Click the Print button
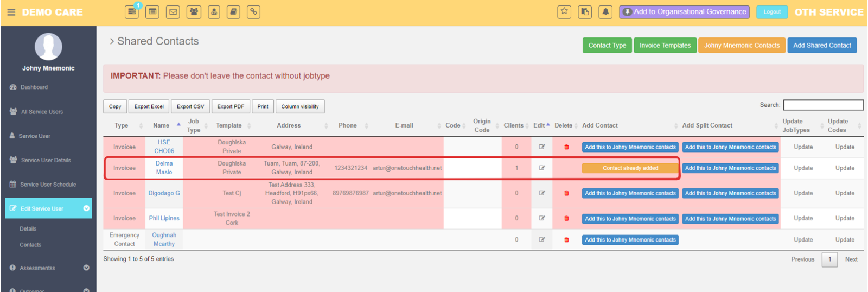Viewport: 868px width, 292px height. (x=263, y=106)
